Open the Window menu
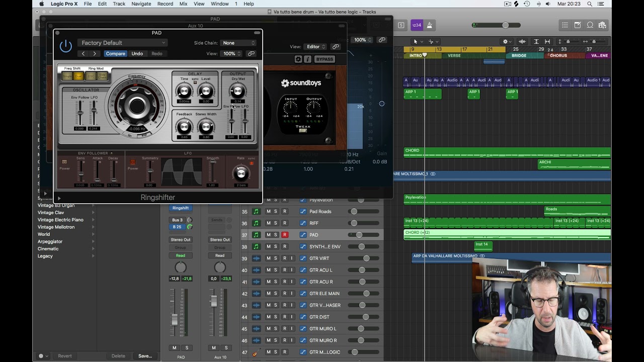 219,4
